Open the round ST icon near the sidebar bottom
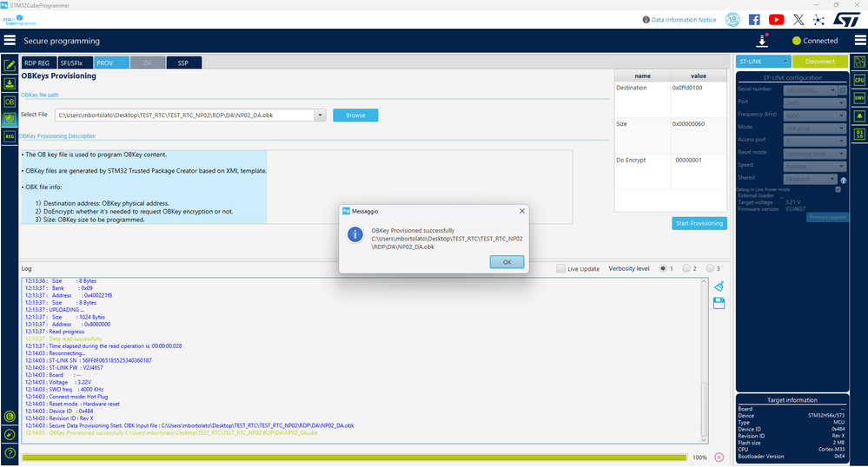This screenshot has width=868, height=467. [10, 416]
